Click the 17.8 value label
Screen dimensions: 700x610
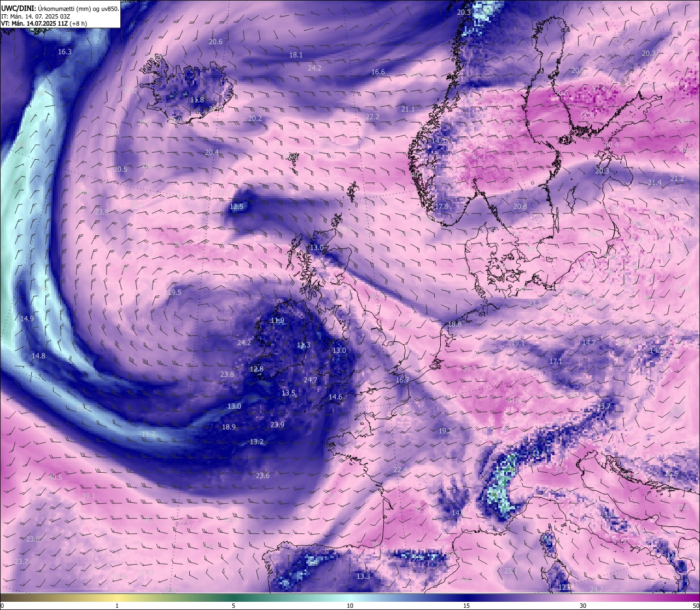(441, 206)
